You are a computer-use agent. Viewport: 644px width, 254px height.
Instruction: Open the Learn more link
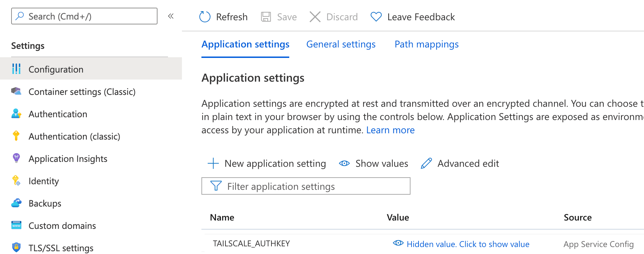click(390, 130)
